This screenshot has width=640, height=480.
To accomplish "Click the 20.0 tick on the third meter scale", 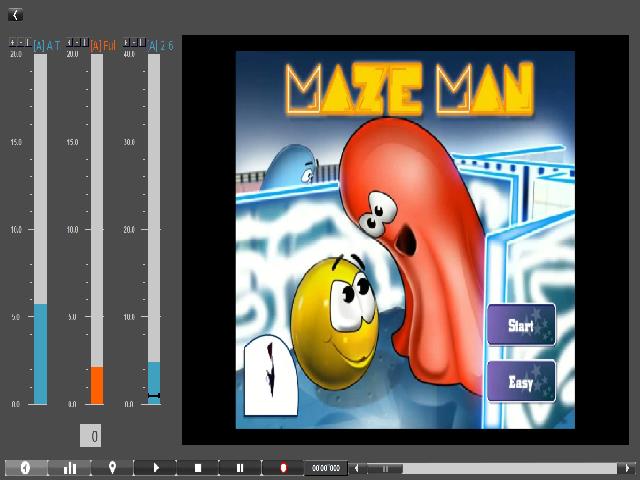I will tap(129, 229).
